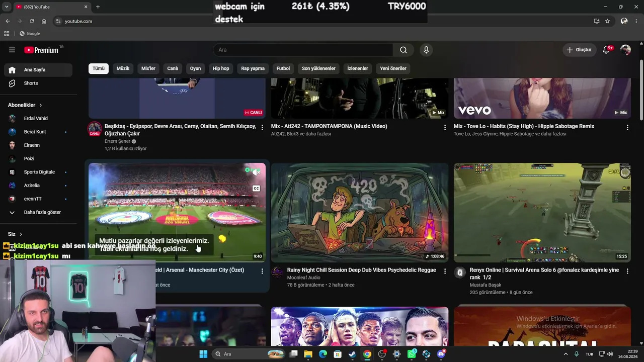Select the Yeni öneriler filter chip
Viewport: 644px width, 362px height.
(393, 68)
